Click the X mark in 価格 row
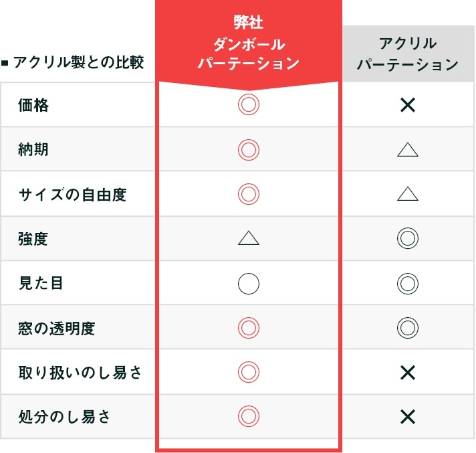The height and width of the screenshot is (453, 476). 407,105
